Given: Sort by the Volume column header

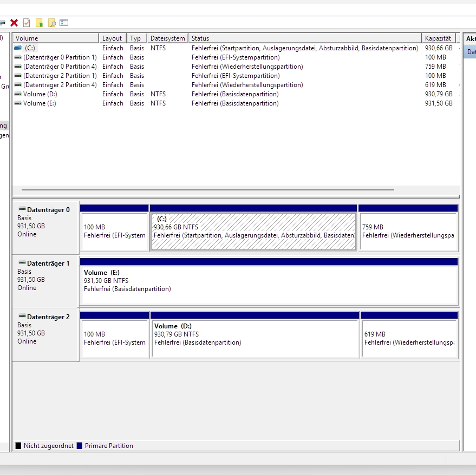Looking at the screenshot, I should pos(56,38).
